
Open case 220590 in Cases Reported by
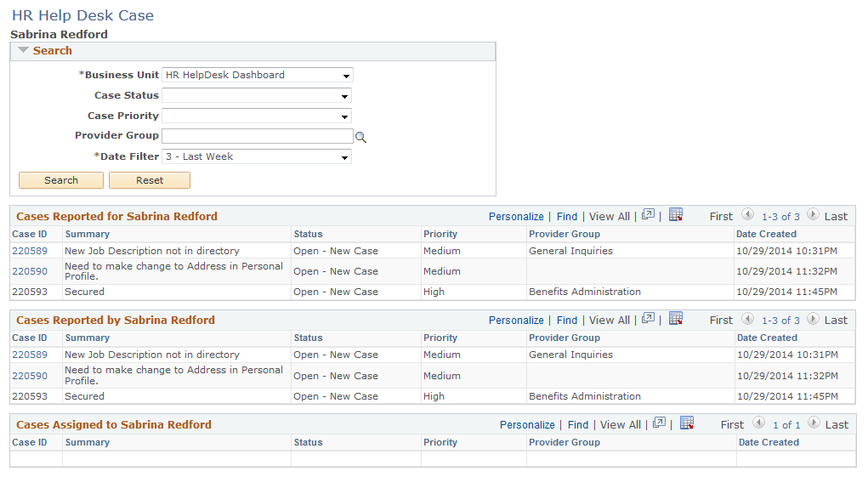coord(30,376)
